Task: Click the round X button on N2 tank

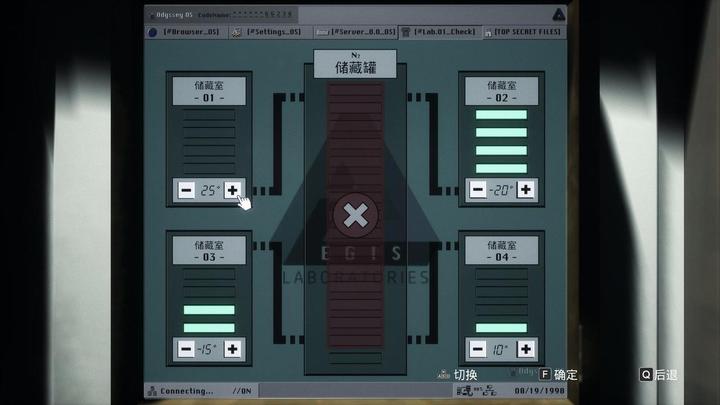Action: click(355, 215)
